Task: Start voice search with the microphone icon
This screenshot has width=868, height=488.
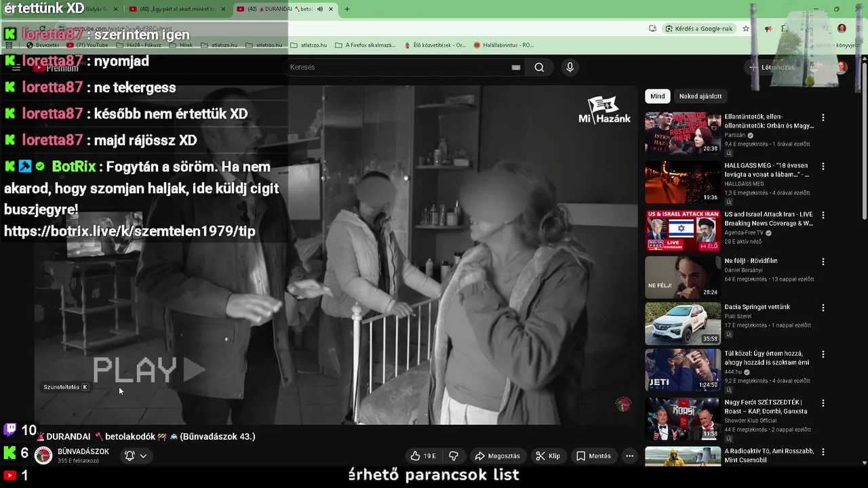Action: pyautogui.click(x=570, y=67)
